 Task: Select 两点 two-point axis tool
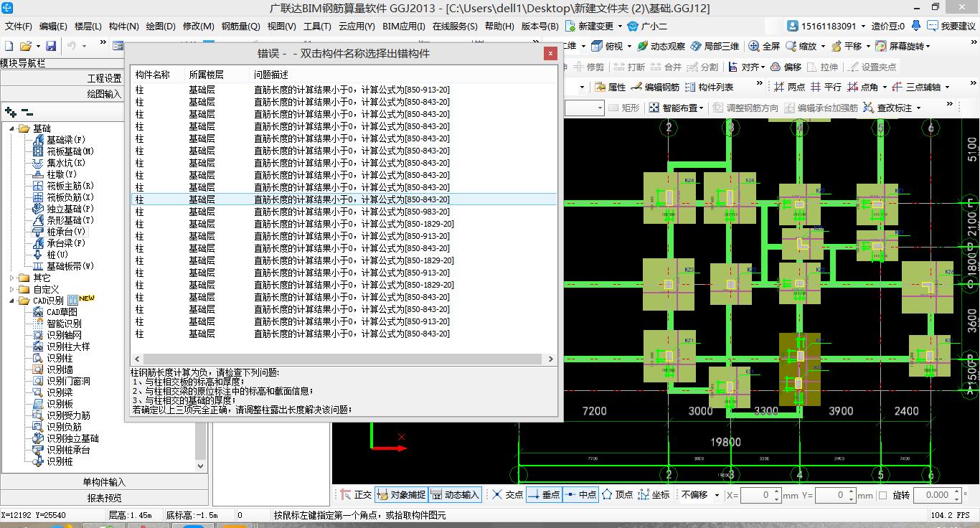pyautogui.click(x=790, y=87)
